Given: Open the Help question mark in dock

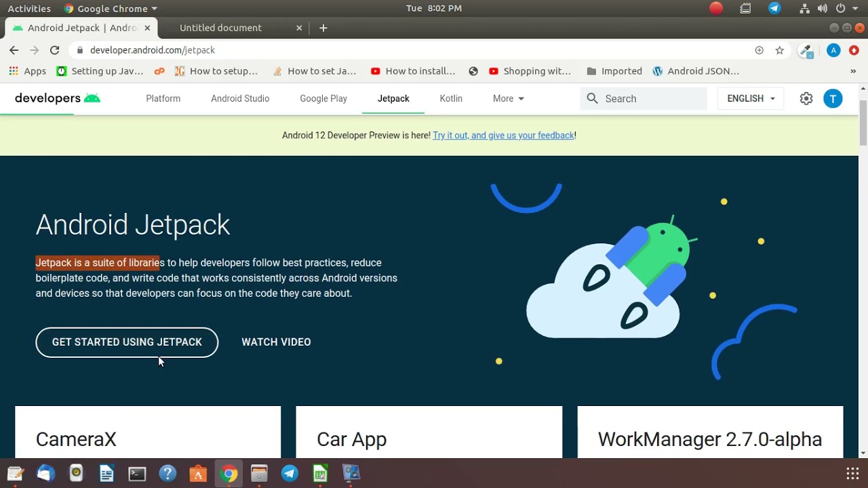Looking at the screenshot, I should 167,473.
